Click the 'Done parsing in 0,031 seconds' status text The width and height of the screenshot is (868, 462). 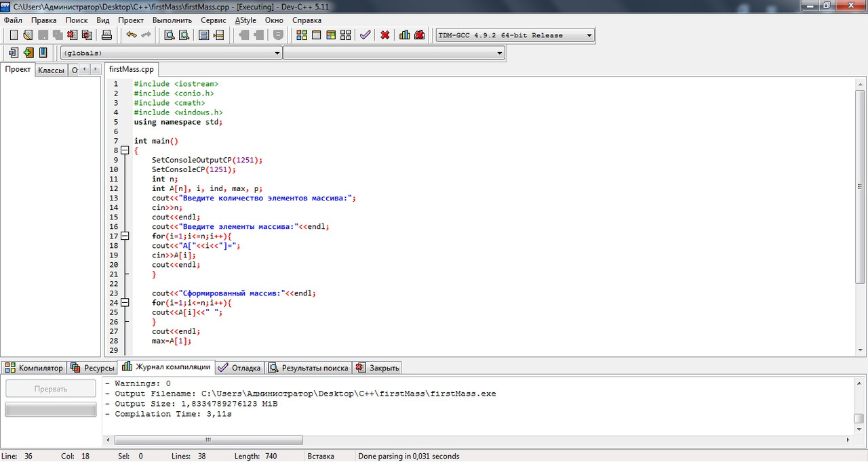click(x=409, y=456)
